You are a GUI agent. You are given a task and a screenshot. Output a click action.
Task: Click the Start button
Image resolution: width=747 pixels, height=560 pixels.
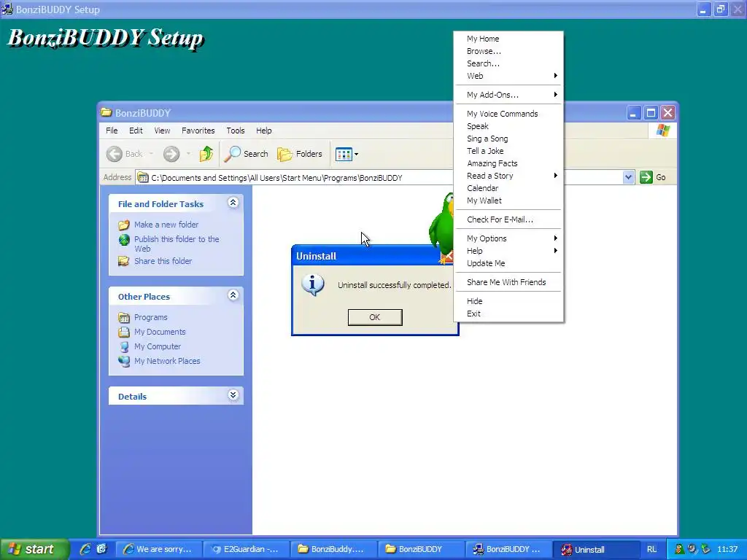[34, 549]
